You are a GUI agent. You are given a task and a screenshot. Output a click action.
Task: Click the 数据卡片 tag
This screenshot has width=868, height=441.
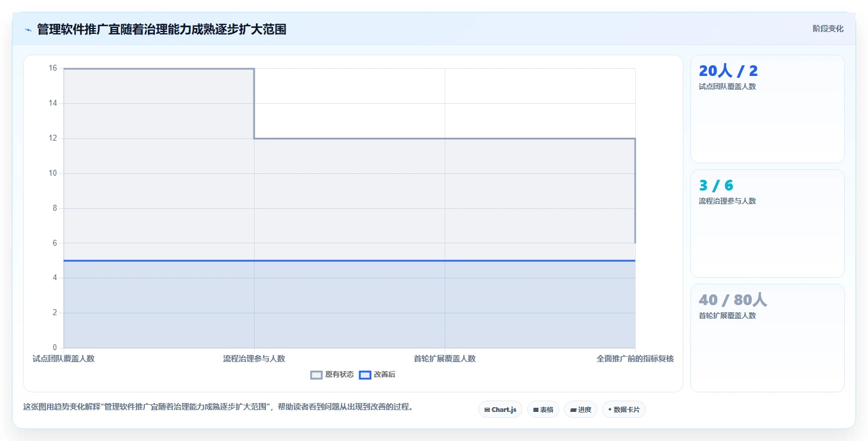[623, 410]
